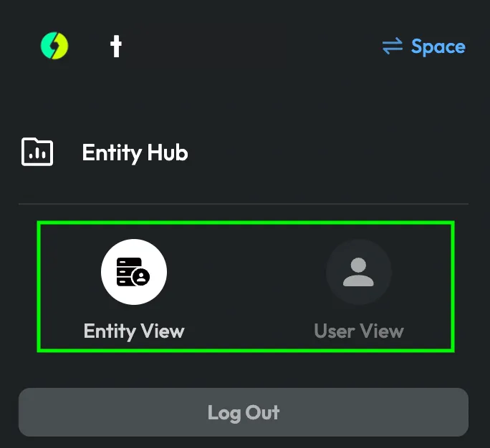
Task: Click the green and yellow app logo
Action: [54, 47]
